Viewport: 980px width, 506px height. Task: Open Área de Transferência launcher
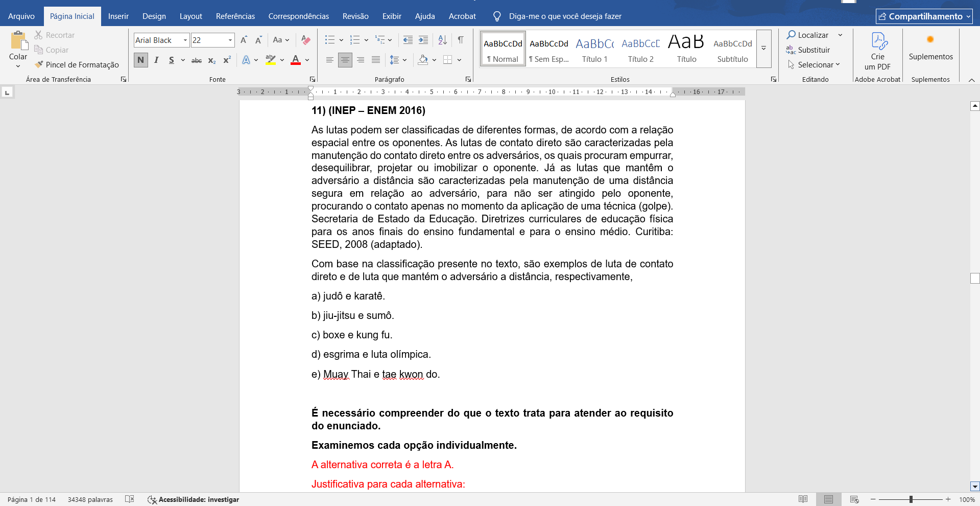click(x=124, y=79)
